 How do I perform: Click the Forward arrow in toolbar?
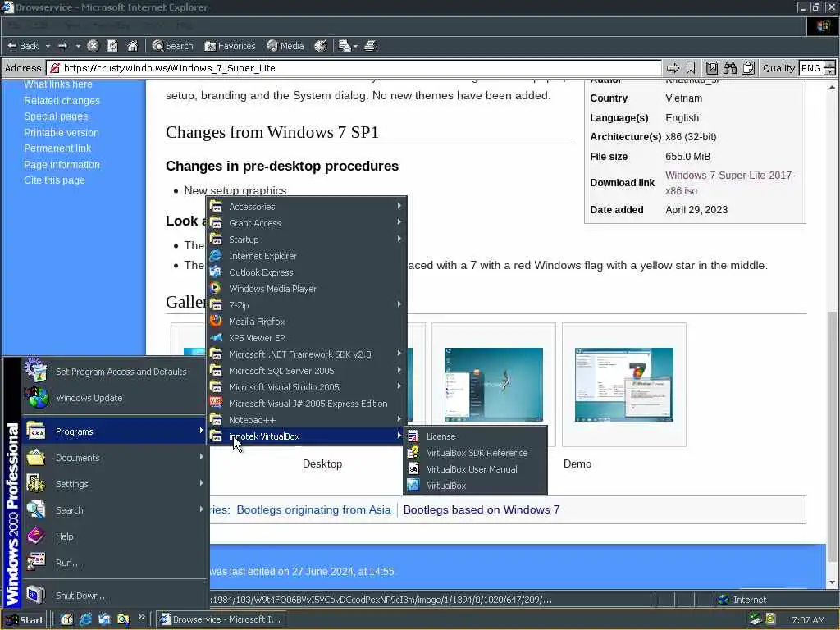(62, 46)
